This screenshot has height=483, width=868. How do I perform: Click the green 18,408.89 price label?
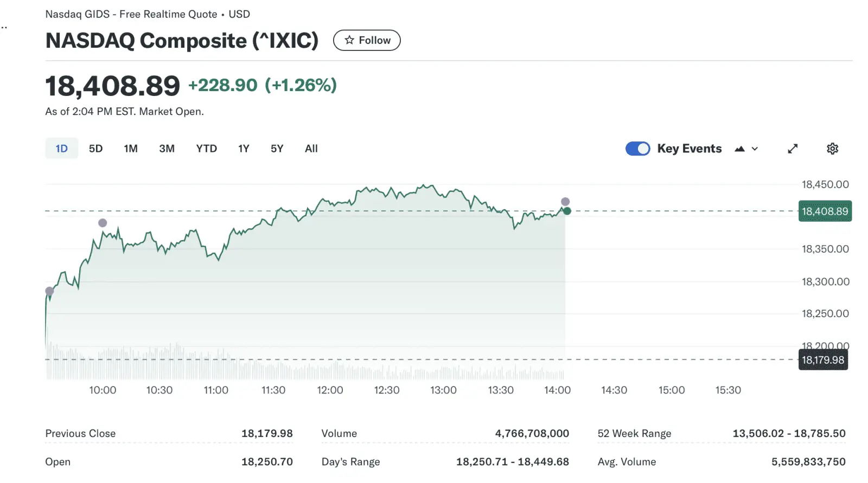coord(825,211)
